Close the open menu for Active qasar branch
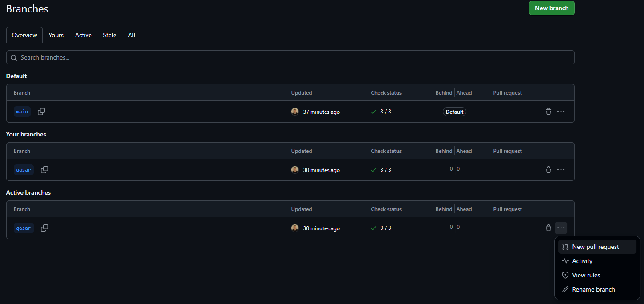 click(561, 228)
